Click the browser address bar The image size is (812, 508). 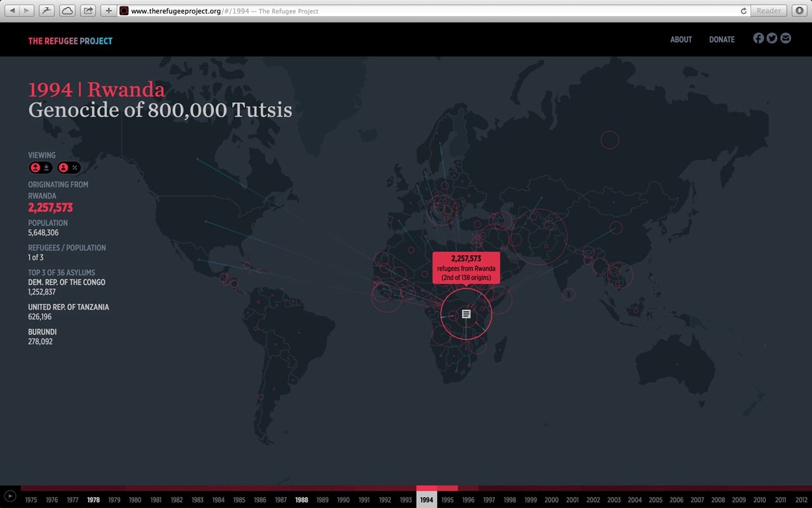tap(431, 11)
